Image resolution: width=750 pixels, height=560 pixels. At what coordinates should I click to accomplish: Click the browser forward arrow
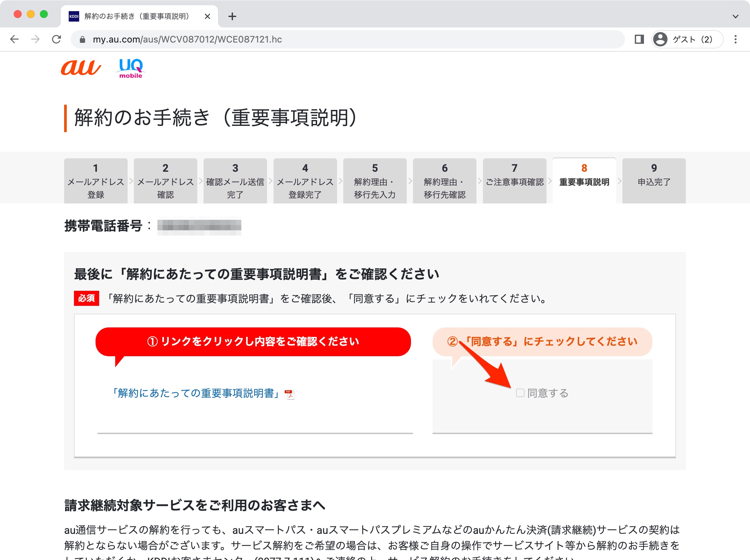pos(35,39)
